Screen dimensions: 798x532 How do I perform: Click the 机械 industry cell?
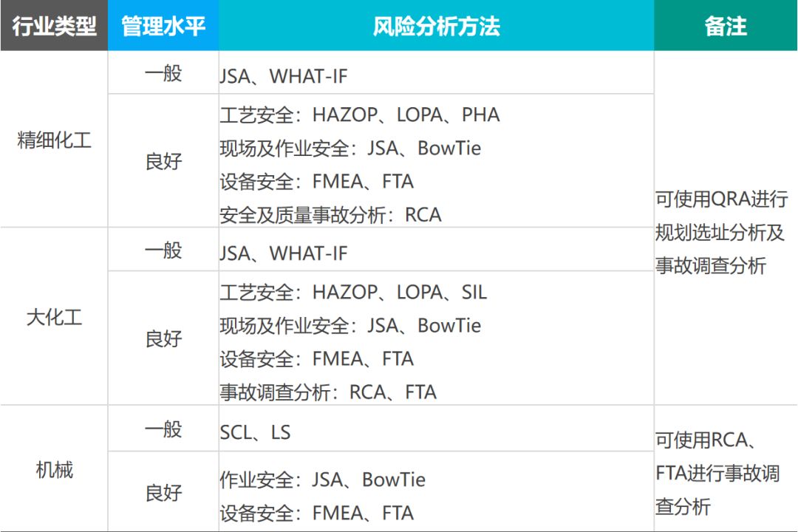pyautogui.click(x=54, y=469)
